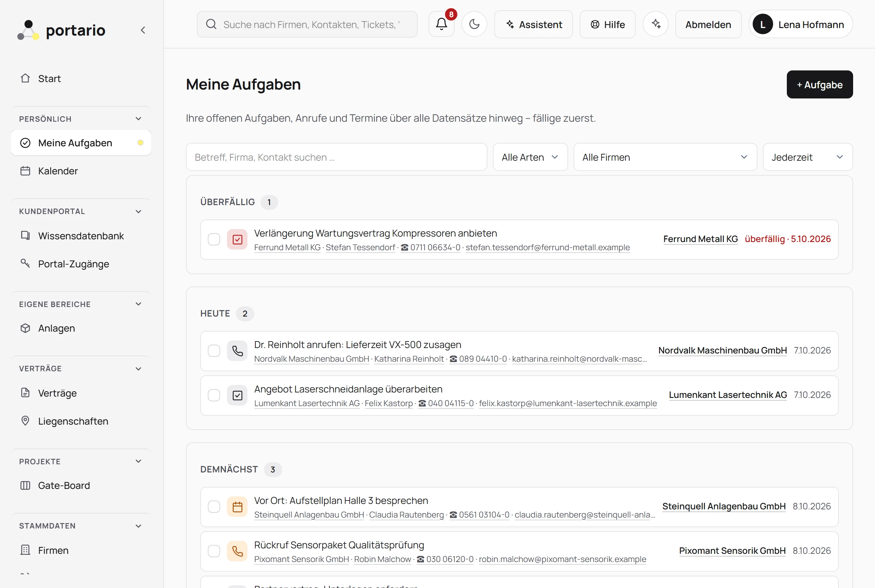This screenshot has height=588, width=875.
Task: Click the portario logo
Action: pyautogui.click(x=62, y=30)
